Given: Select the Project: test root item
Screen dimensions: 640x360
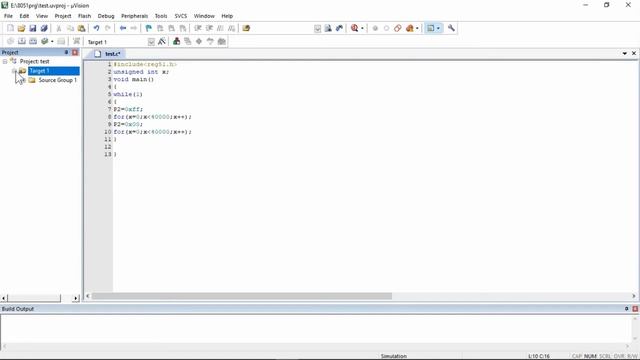Looking at the screenshot, I should [x=35, y=62].
